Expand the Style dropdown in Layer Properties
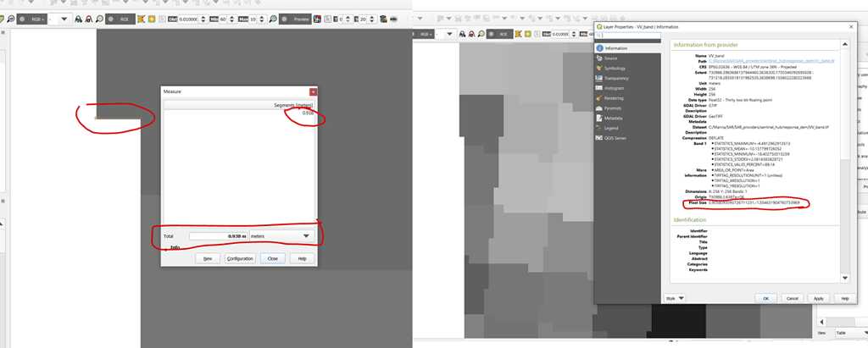Image resolution: width=868 pixels, height=348 pixels. click(x=676, y=298)
